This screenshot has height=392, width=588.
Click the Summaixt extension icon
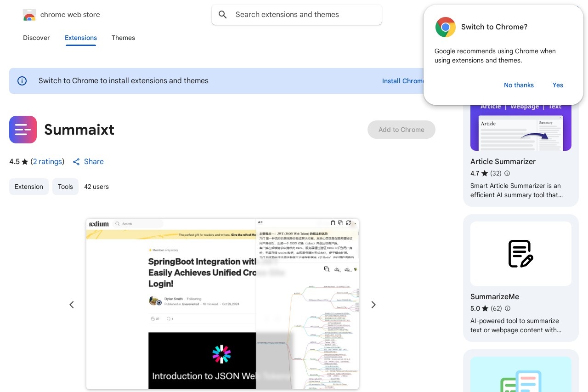23,130
